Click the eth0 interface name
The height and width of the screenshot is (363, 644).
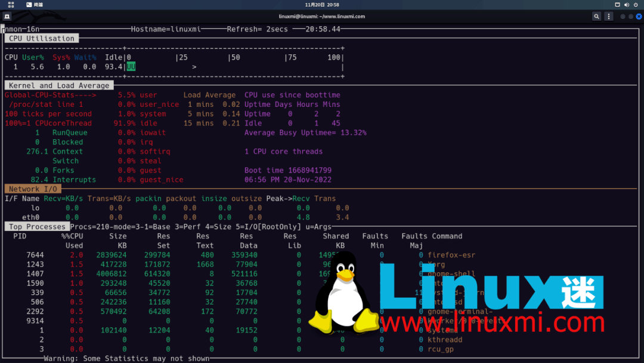(x=31, y=217)
